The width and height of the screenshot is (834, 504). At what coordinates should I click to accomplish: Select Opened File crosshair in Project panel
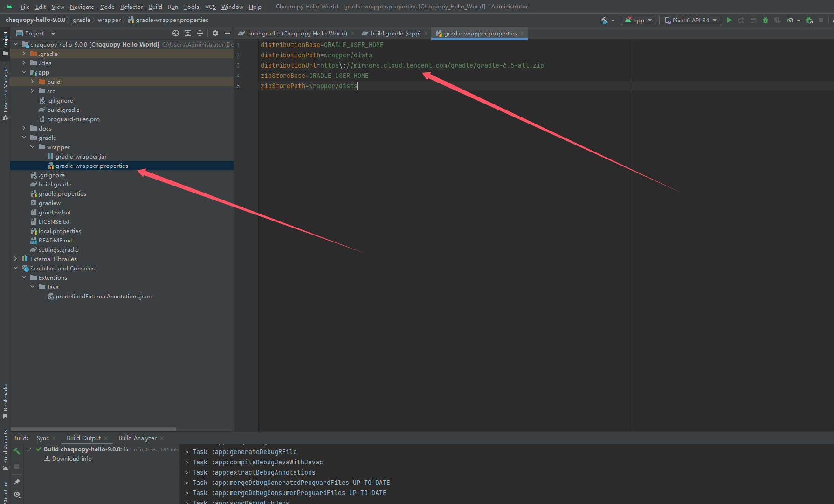176,33
